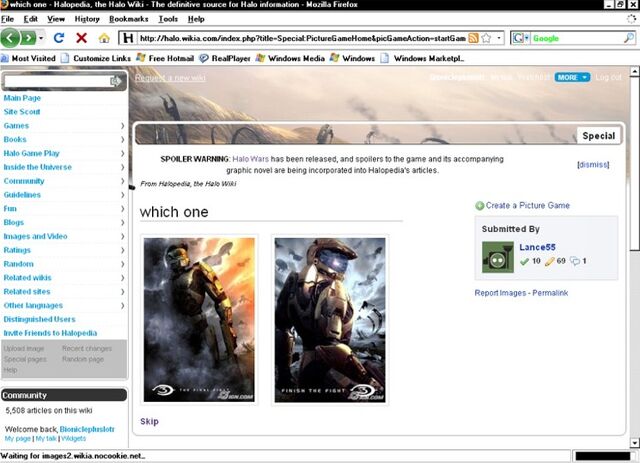Screen dimensions: 640x463
Task: Open the address bar history dropdown
Action: tap(499, 38)
